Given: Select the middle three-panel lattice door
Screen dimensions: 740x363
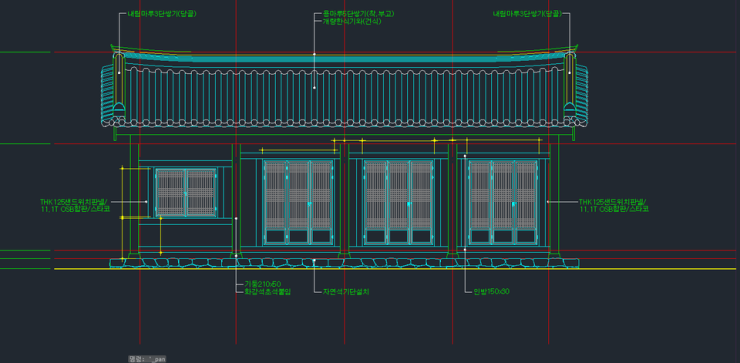Looking at the screenshot, I should click(x=399, y=202).
